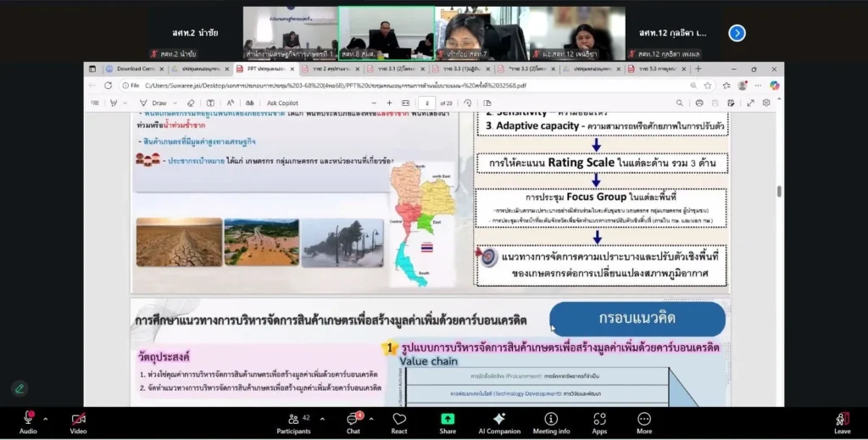This screenshot has width=868, height=440.
Task: Open the React heart menu
Action: click(x=398, y=420)
